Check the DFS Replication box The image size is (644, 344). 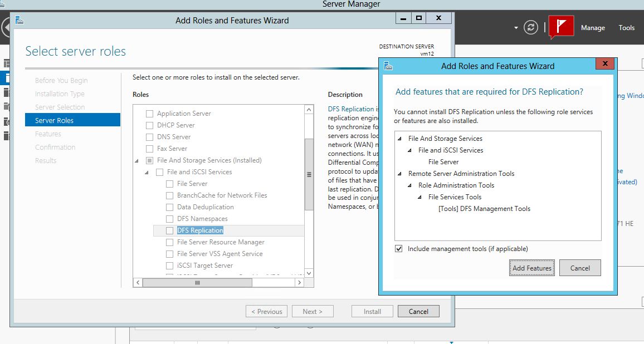[x=169, y=230]
